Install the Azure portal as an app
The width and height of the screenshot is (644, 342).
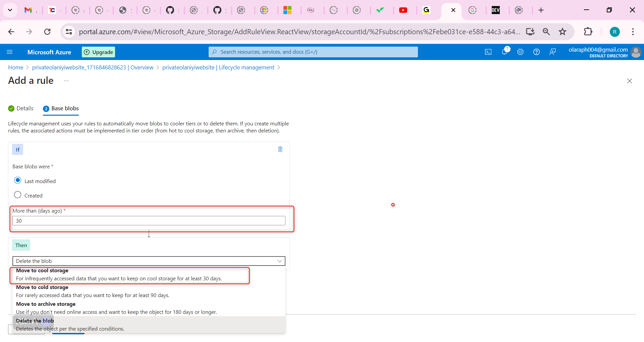click(x=530, y=32)
